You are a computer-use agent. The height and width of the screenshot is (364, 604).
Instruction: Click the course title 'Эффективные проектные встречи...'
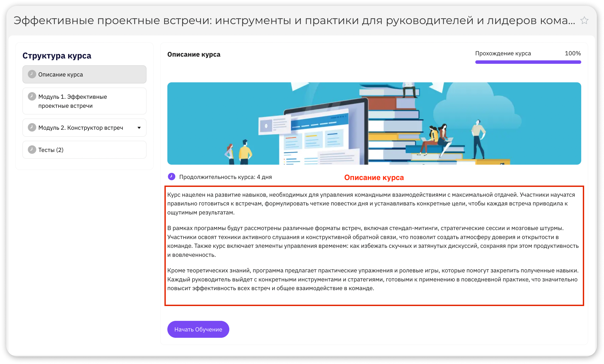tap(294, 20)
